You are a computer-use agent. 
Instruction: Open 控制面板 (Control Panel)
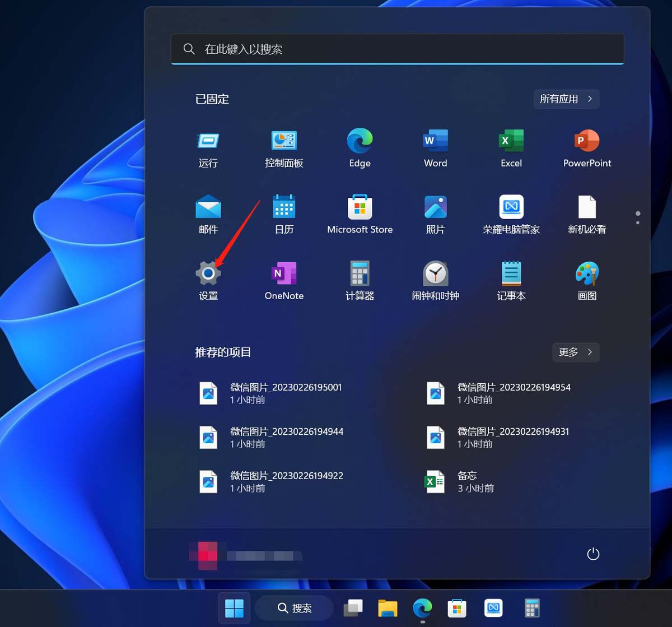283,145
